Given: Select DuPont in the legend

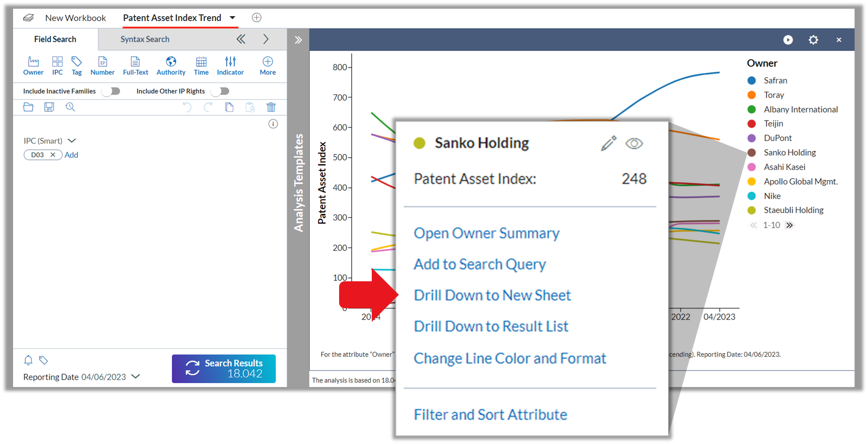Looking at the screenshot, I should pyautogui.click(x=769, y=138).
